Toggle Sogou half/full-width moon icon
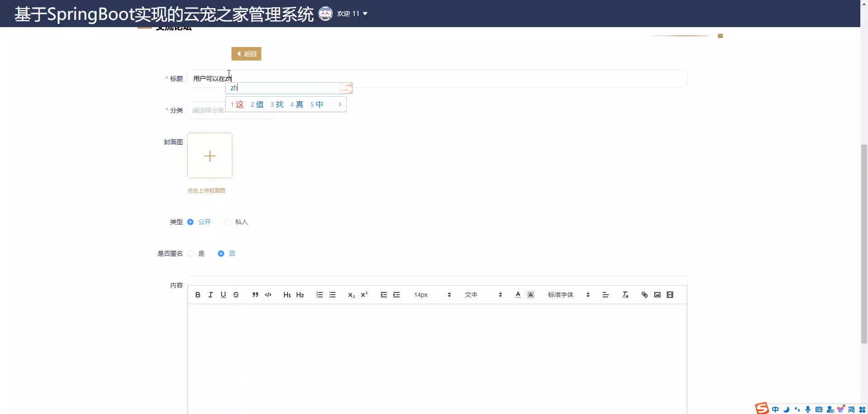The height and width of the screenshot is (414, 868). pos(786,409)
